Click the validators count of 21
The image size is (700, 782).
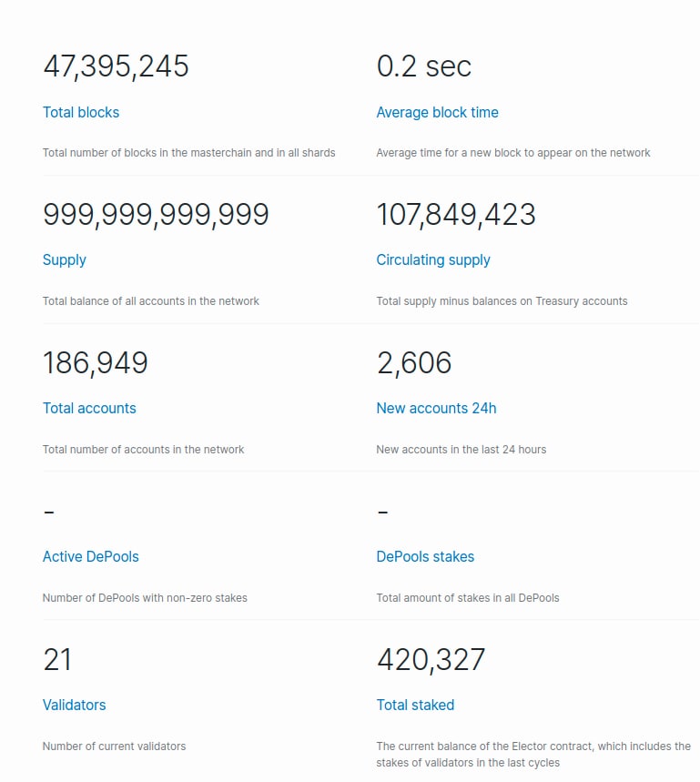[57, 660]
